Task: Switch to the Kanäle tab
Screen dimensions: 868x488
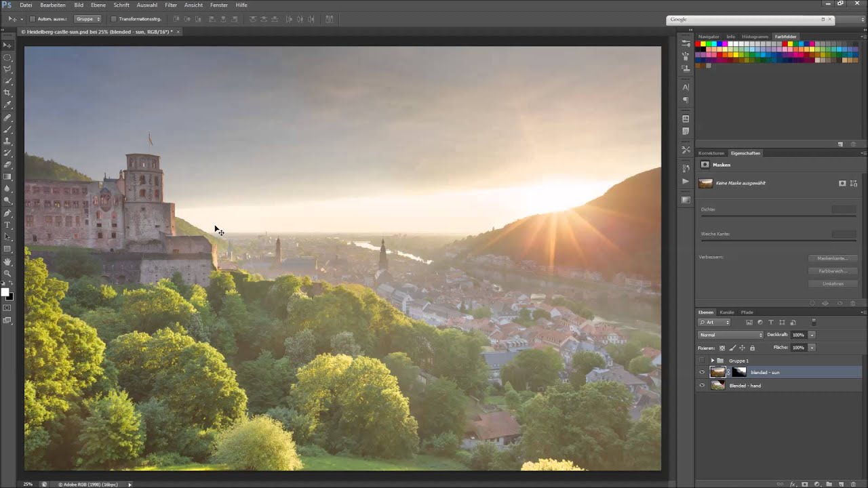Action: point(727,312)
